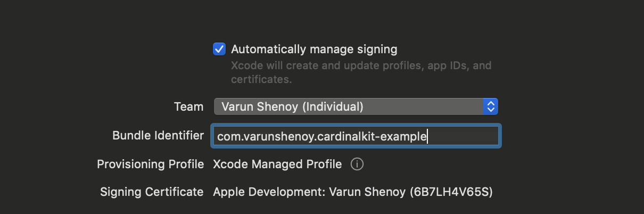Image resolution: width=644 pixels, height=214 pixels.
Task: Click the word 'certificates.' in signing description
Action: point(261,80)
